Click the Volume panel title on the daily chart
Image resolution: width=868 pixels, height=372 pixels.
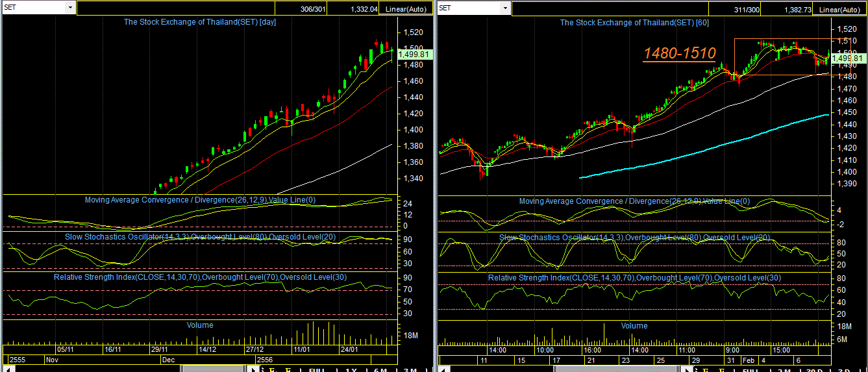[200, 325]
